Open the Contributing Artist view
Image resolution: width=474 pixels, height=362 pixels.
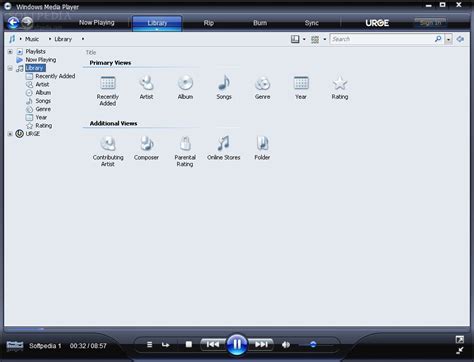(x=108, y=151)
